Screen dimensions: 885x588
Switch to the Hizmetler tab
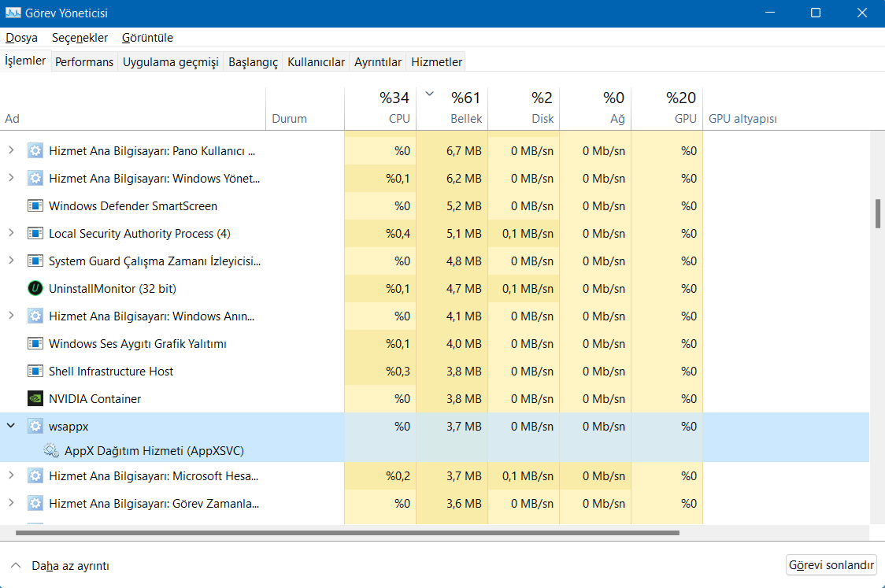pyautogui.click(x=436, y=62)
